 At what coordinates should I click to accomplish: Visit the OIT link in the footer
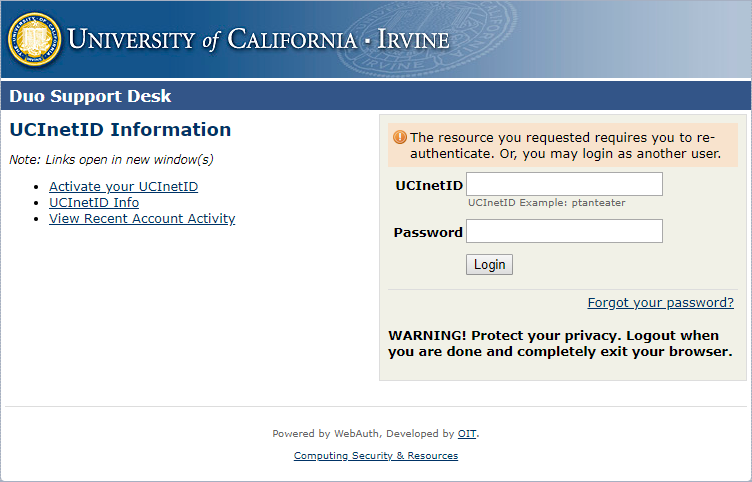[467, 434]
